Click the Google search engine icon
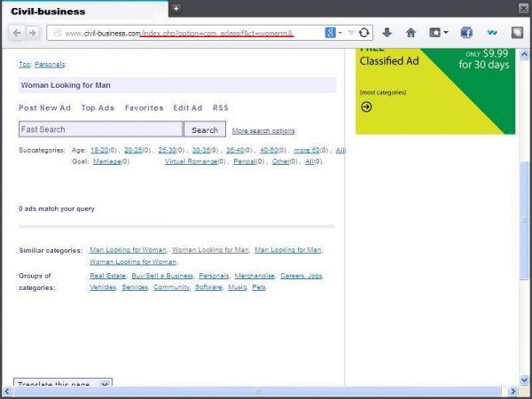Image resolution: width=532 pixels, height=399 pixels. click(x=330, y=33)
